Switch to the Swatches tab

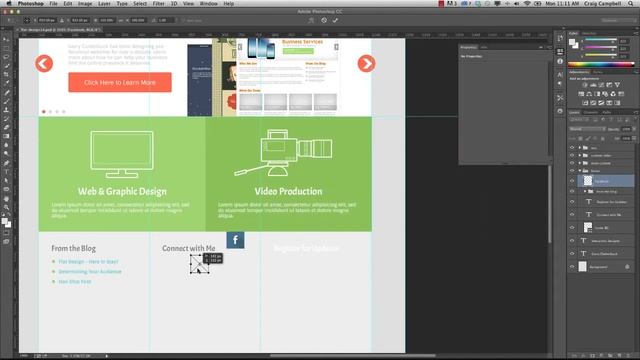click(589, 33)
